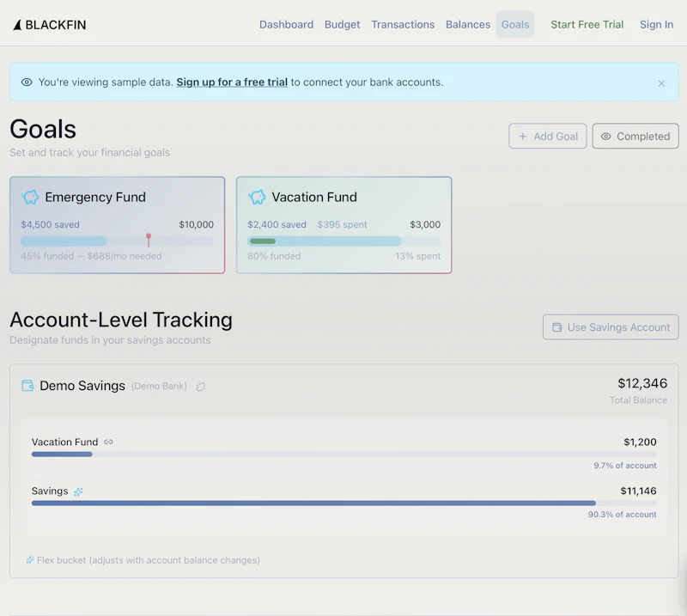Click the '$3,000' goal target

(x=425, y=224)
